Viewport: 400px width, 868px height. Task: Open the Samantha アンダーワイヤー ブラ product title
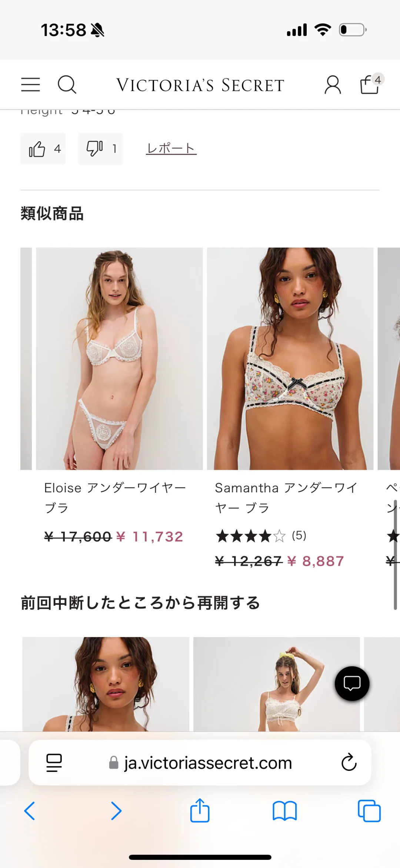[286, 498]
